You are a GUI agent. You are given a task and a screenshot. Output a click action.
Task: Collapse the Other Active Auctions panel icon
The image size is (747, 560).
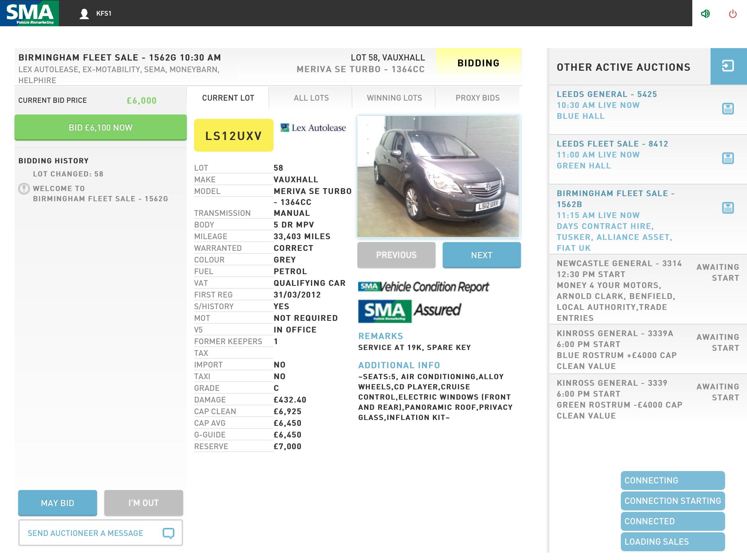(728, 66)
